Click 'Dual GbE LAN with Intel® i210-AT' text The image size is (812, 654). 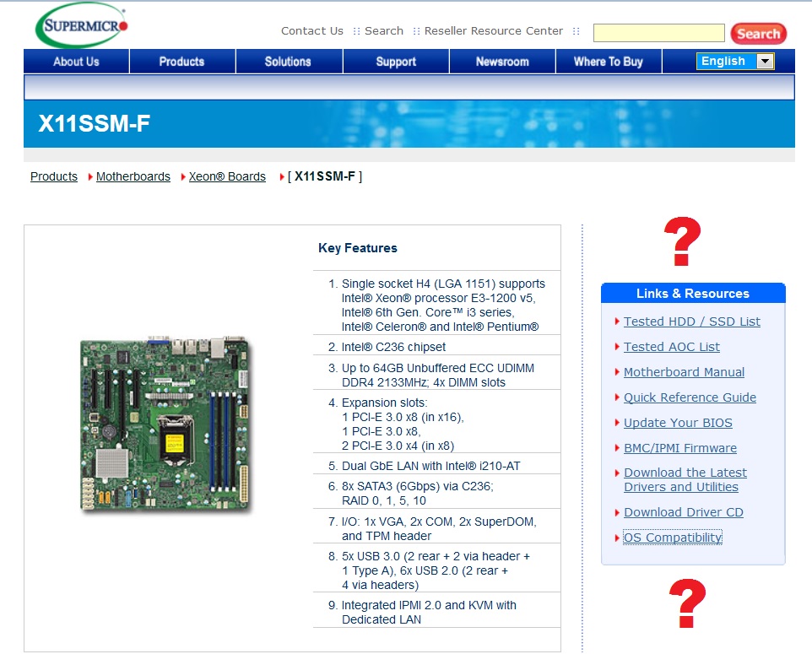click(x=430, y=466)
